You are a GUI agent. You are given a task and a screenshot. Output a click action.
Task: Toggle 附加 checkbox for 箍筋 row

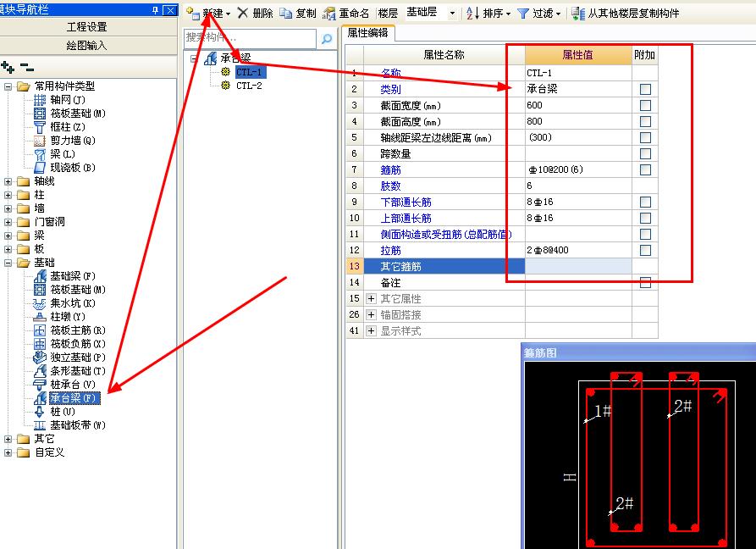645,169
